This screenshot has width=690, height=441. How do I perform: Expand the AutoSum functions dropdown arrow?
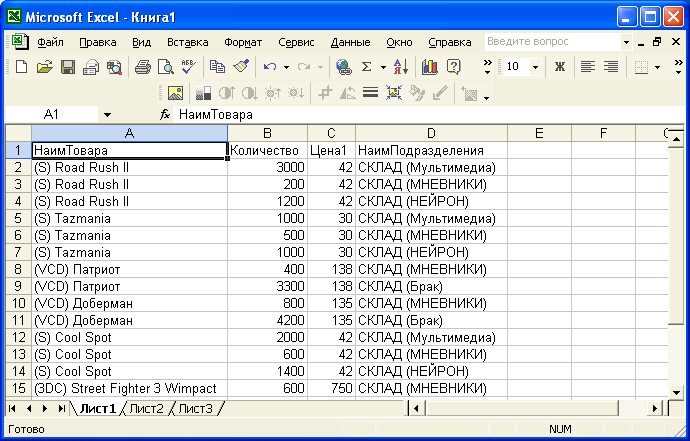point(383,67)
